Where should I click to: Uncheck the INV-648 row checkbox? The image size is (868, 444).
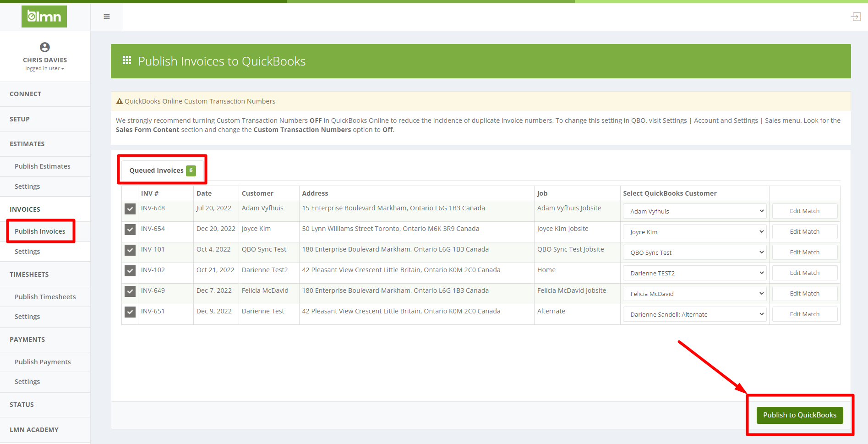pyautogui.click(x=130, y=209)
